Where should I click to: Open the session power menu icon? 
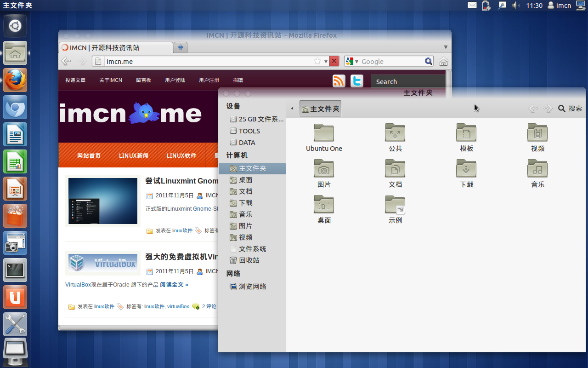click(x=581, y=6)
